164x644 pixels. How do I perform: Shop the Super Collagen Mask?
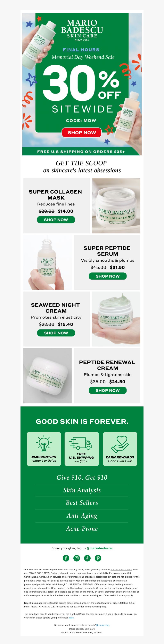click(56, 220)
